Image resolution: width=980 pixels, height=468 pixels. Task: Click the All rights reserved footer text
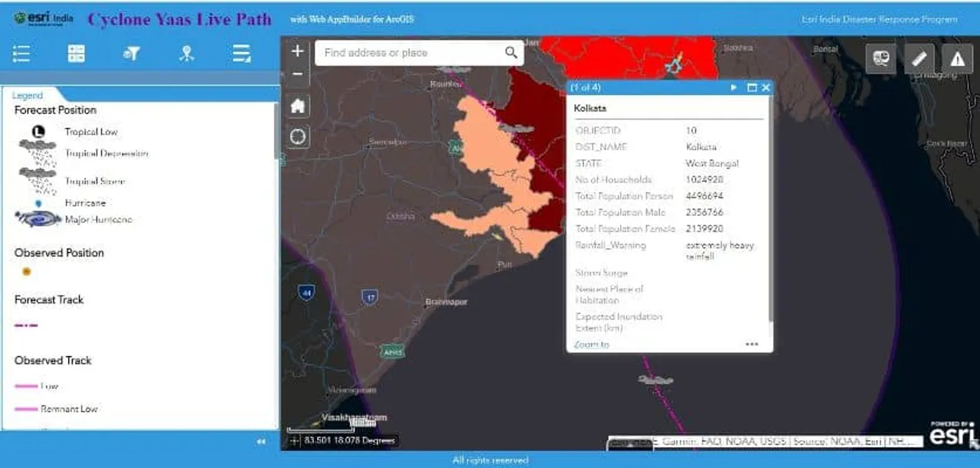click(x=490, y=460)
